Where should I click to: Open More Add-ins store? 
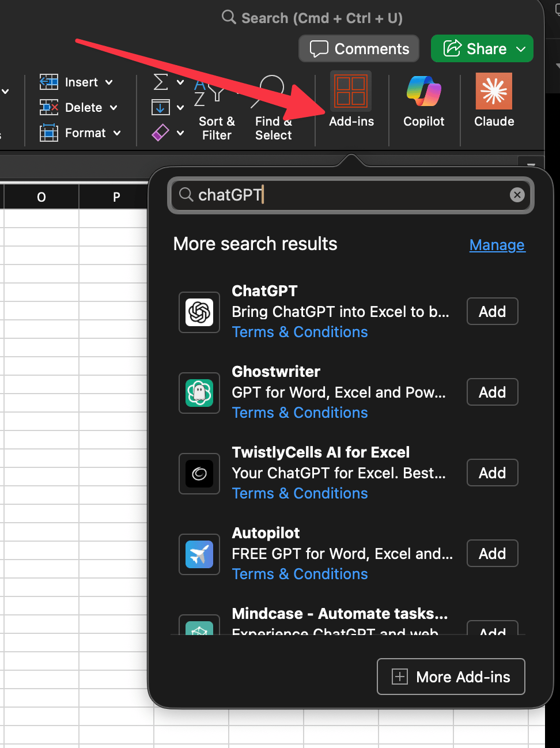[451, 677]
